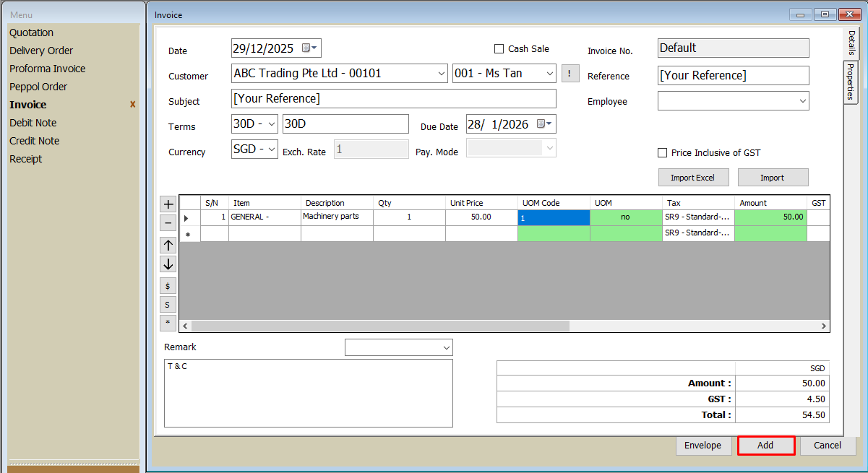The image size is (868, 473).
Task: Open Credit Note from the menu
Action: (35, 141)
